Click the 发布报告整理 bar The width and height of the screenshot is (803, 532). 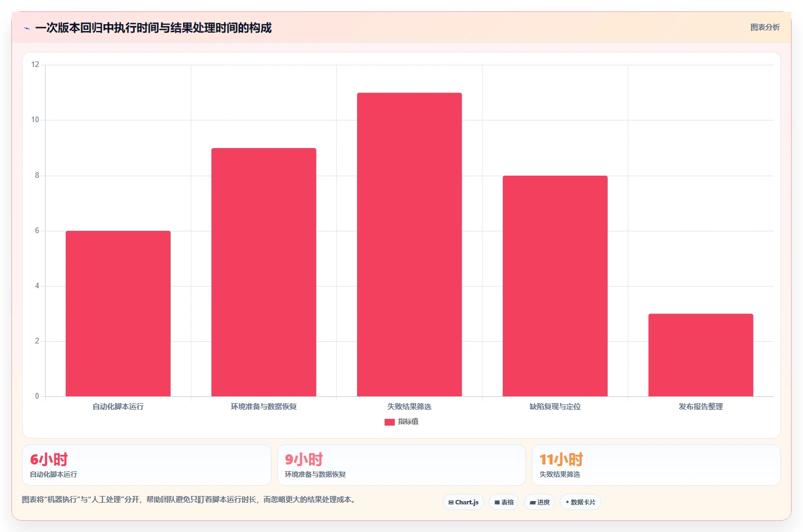(701, 355)
